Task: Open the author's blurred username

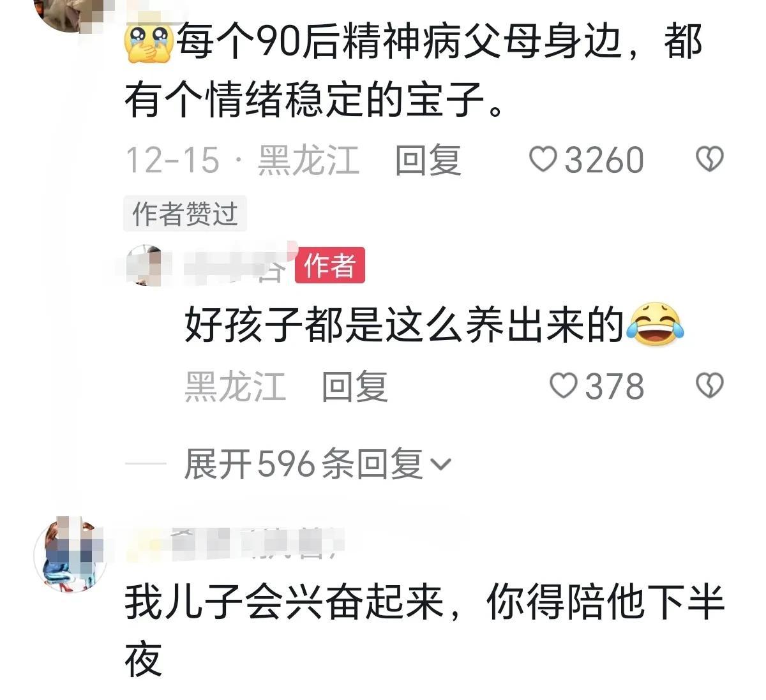Action: [236, 265]
